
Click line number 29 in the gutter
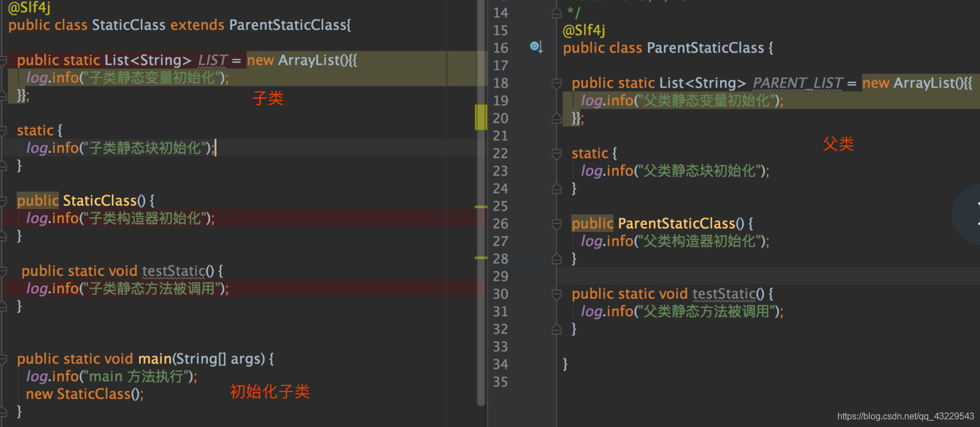click(x=501, y=276)
